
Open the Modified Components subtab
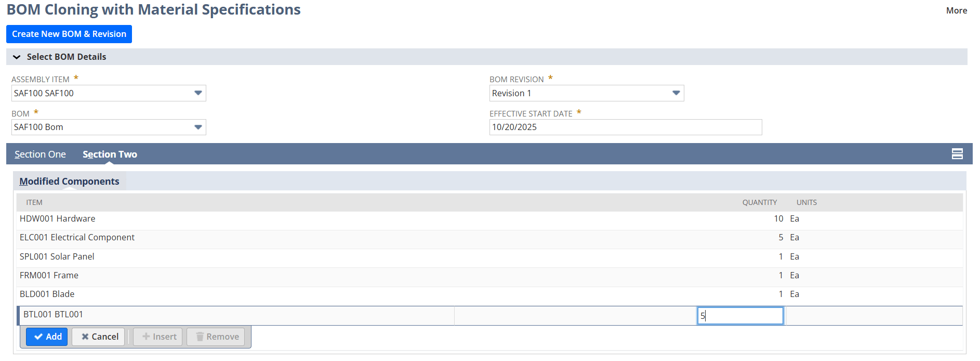(x=70, y=181)
